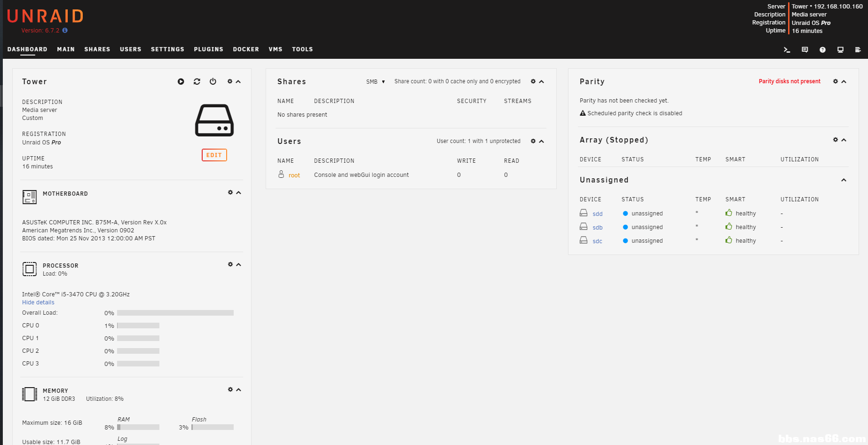Open the log icon in top bar

(x=858, y=50)
